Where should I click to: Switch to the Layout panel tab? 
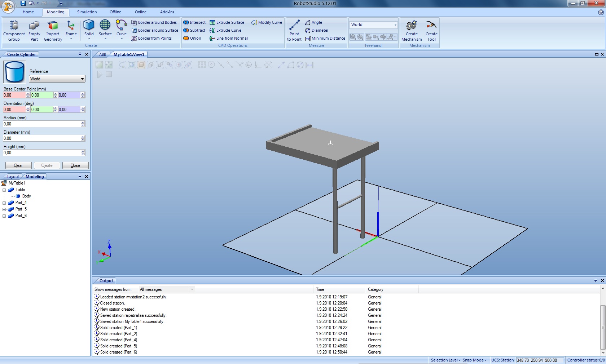13,177
